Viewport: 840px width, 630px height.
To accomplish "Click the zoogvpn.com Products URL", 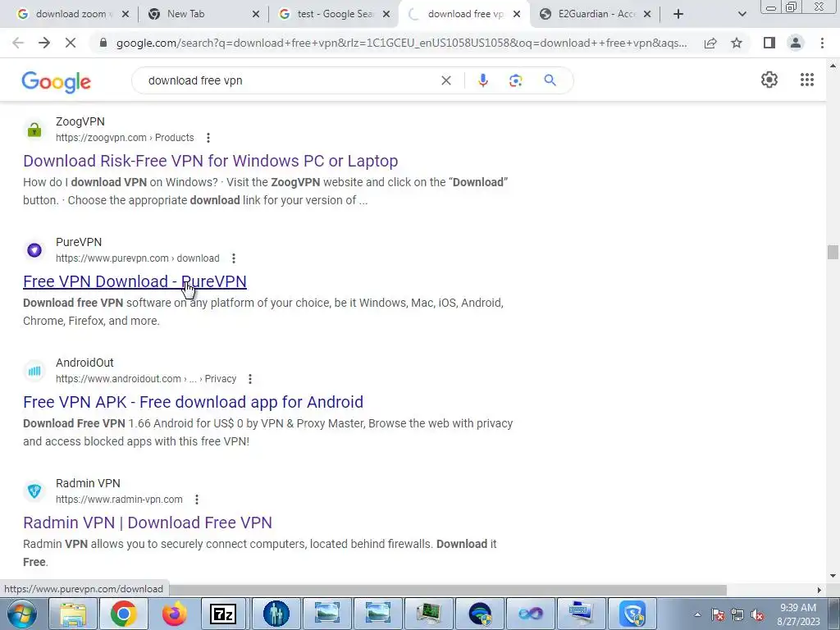I will click(x=125, y=138).
